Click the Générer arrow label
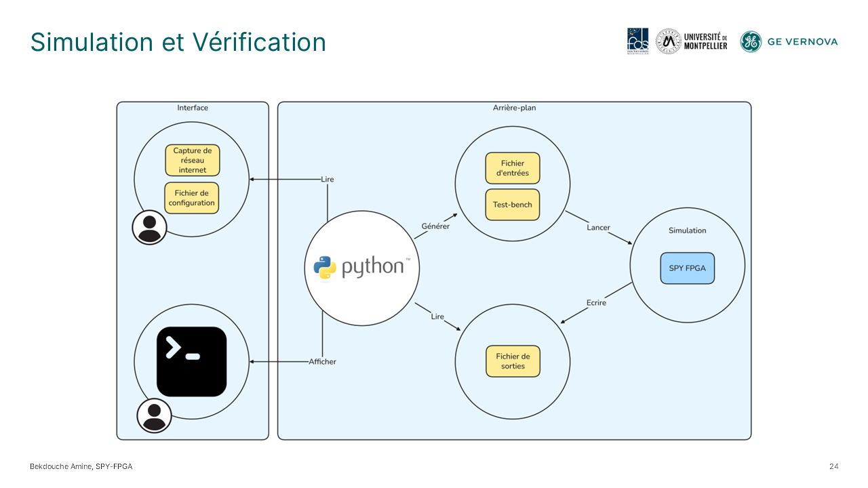 point(435,226)
